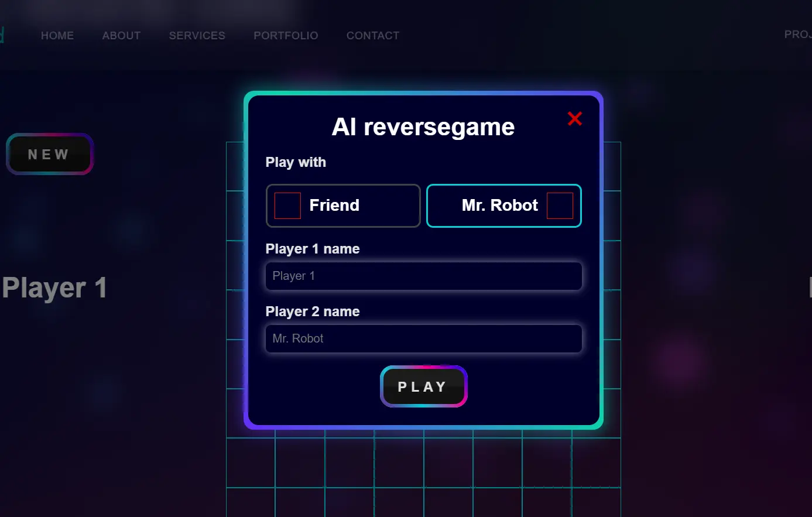Click the Play with label
The height and width of the screenshot is (517, 812).
tap(296, 162)
